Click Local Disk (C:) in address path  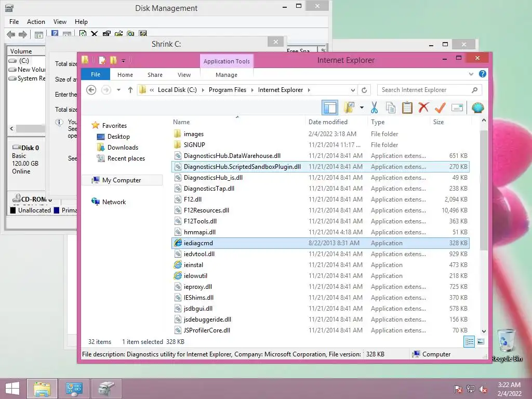[x=177, y=90]
